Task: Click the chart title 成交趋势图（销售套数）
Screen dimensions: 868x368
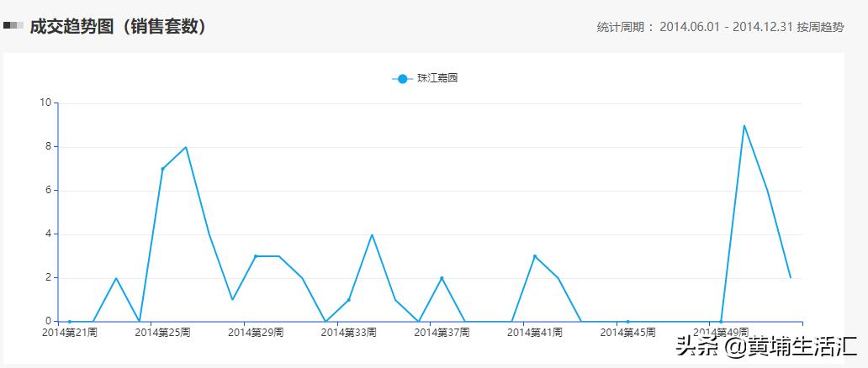Action: tap(118, 26)
